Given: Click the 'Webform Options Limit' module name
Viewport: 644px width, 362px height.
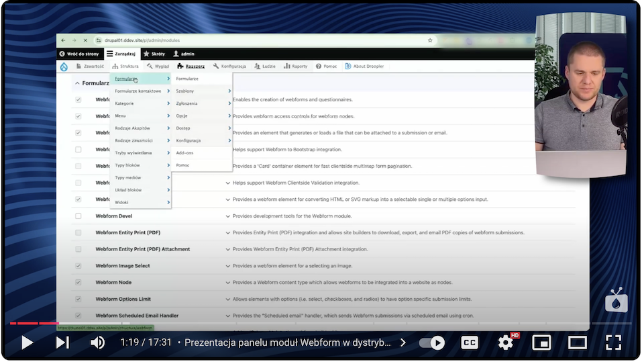Looking at the screenshot, I should pos(123,299).
